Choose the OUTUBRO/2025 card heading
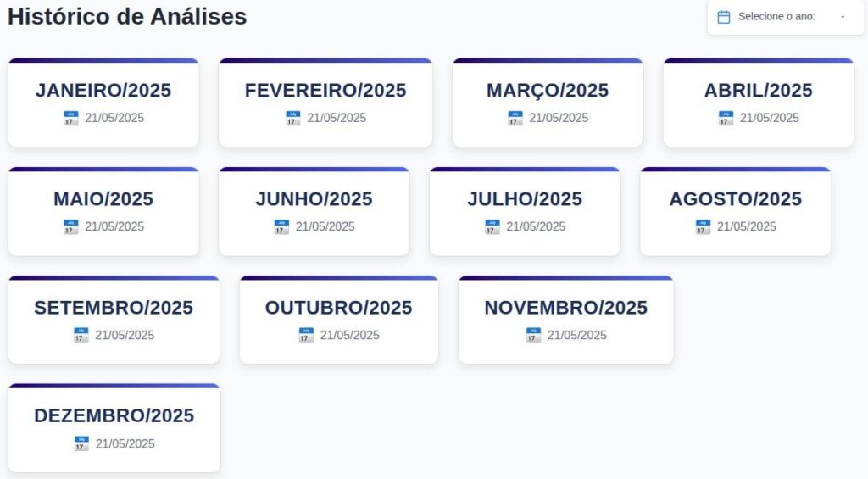This screenshot has height=479, width=868. click(339, 308)
